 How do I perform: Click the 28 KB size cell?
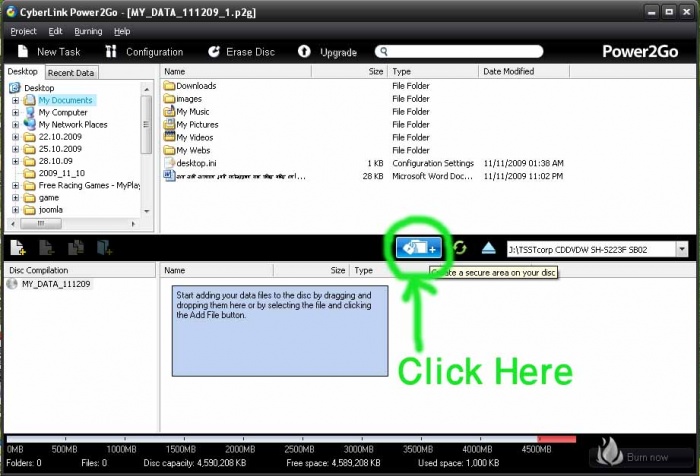click(x=373, y=176)
